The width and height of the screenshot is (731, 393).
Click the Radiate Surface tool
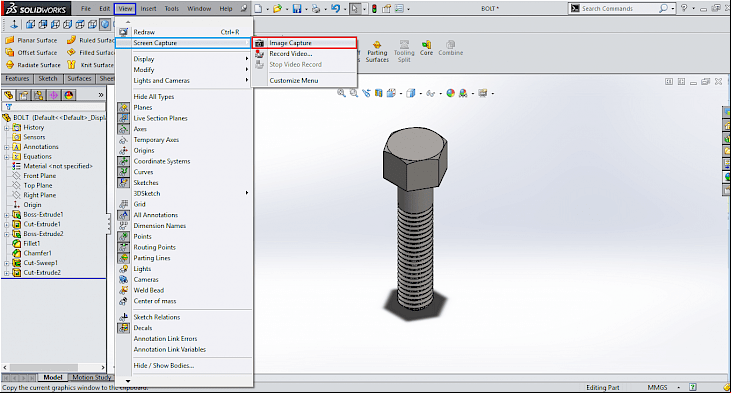click(33, 65)
